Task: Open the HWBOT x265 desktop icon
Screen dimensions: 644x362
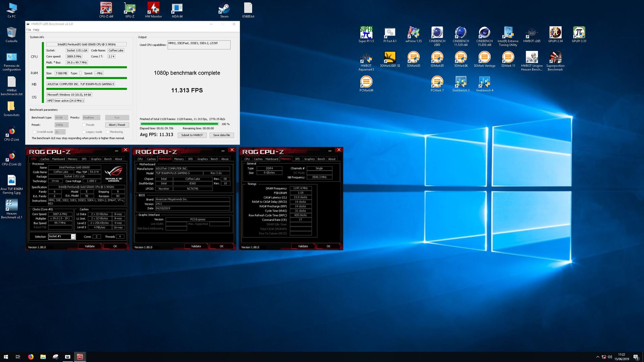Action: click(x=532, y=35)
